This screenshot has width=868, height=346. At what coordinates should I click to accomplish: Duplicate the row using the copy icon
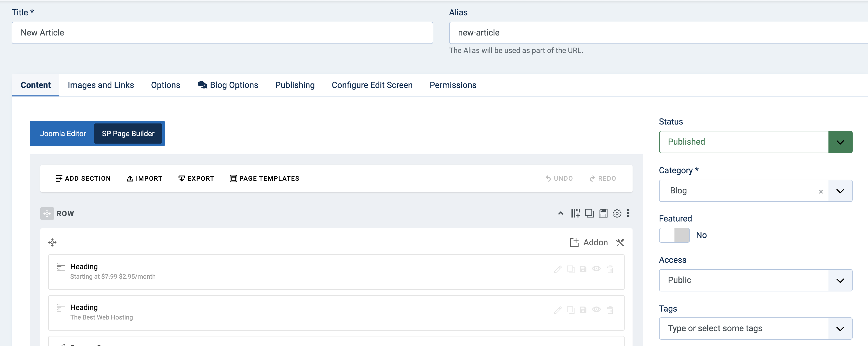[589, 213]
